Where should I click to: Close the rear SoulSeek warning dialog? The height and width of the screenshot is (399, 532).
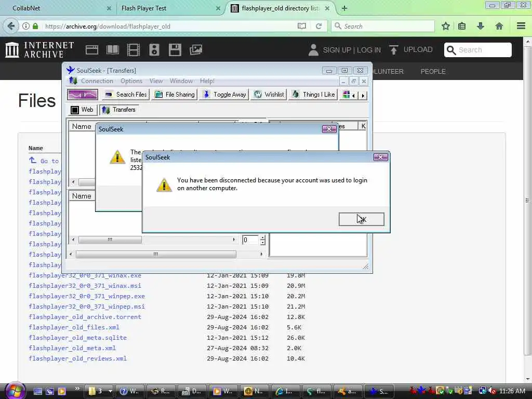pos(329,129)
